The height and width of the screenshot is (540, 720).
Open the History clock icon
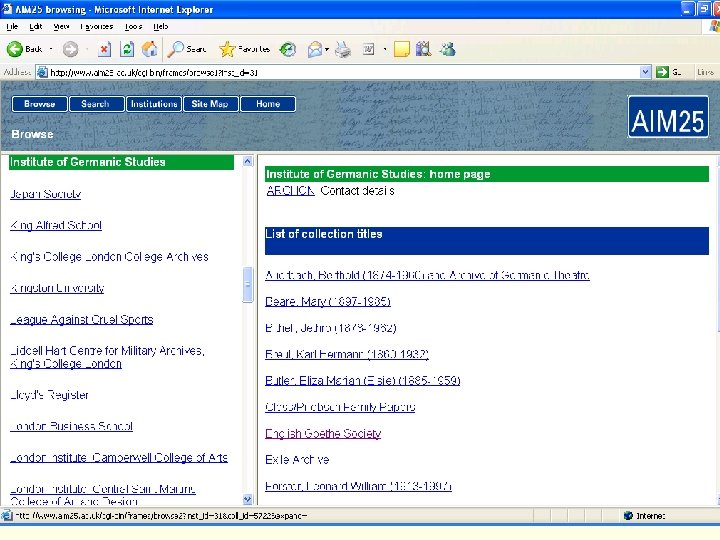pos(288,49)
